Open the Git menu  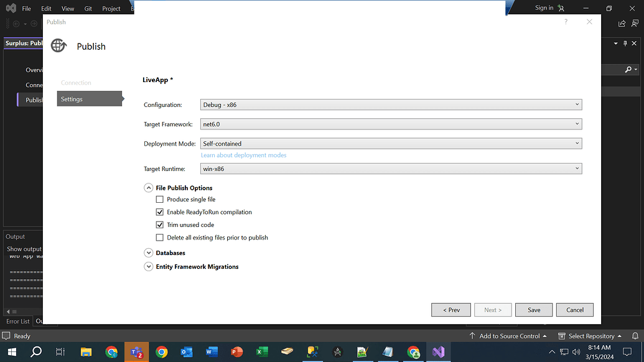click(x=88, y=8)
